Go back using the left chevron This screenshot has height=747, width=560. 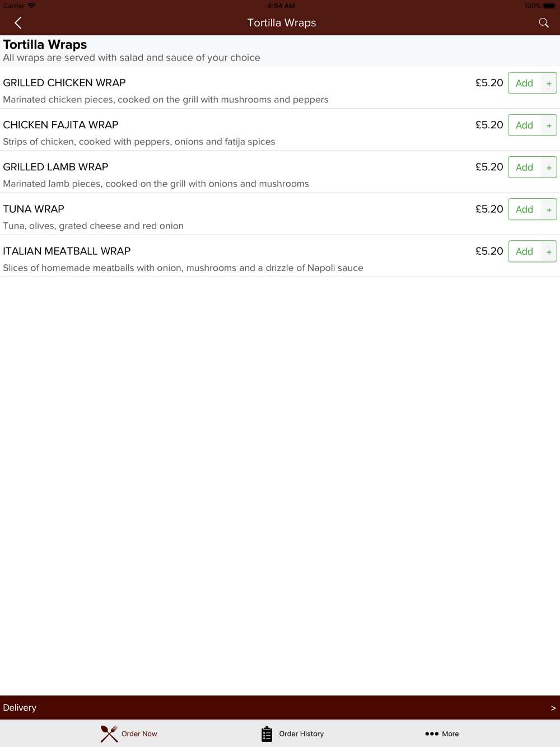pyautogui.click(x=18, y=23)
